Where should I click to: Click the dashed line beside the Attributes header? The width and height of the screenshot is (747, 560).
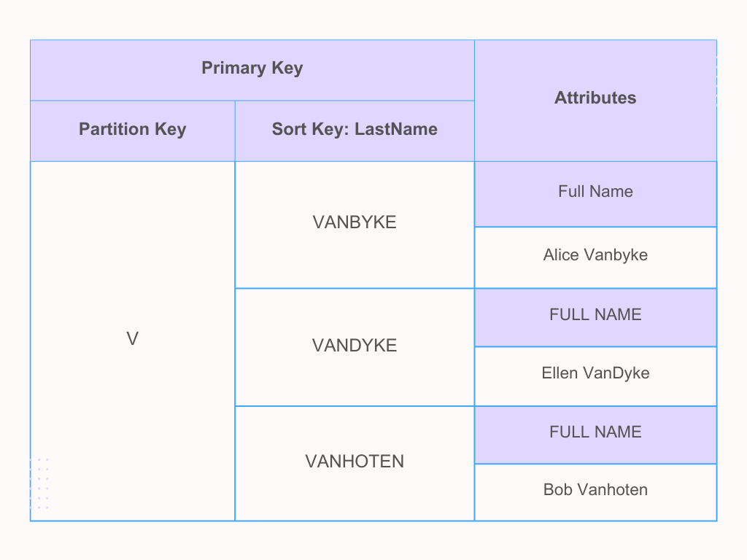click(x=716, y=80)
